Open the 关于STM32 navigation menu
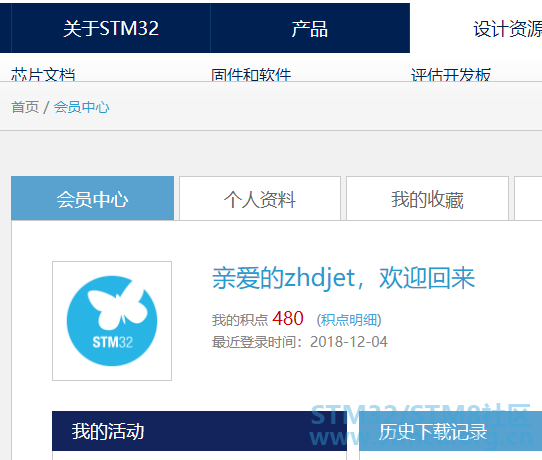The image size is (542, 460). (111, 28)
